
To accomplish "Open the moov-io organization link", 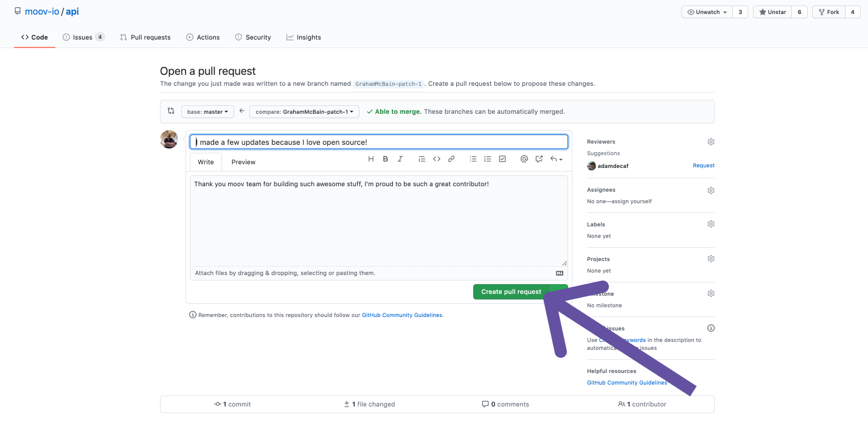I will [42, 12].
